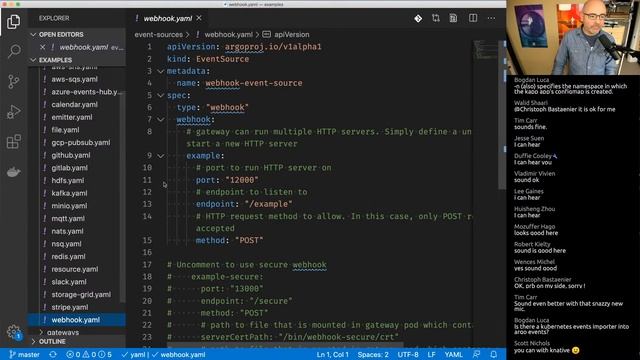Image resolution: width=640 pixels, height=360 pixels.
Task: Click the master branch indicator in status bar
Action: (x=24, y=354)
